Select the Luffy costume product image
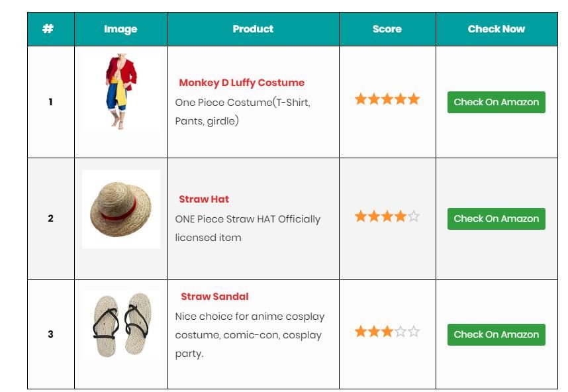Image resolution: width=568 pixels, height=392 pixels. click(x=121, y=92)
